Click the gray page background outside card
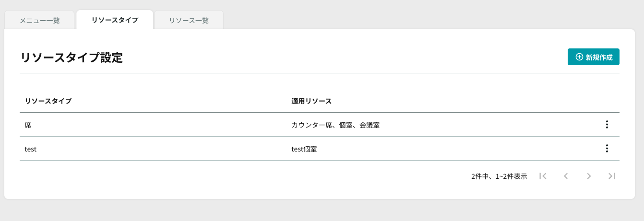The width and height of the screenshot is (644, 221). pos(322,211)
